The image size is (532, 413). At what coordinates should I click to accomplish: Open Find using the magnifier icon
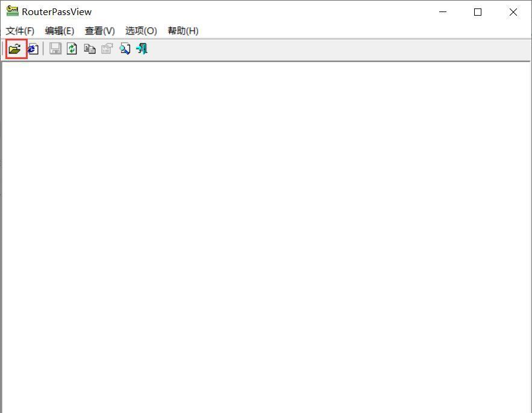click(125, 49)
